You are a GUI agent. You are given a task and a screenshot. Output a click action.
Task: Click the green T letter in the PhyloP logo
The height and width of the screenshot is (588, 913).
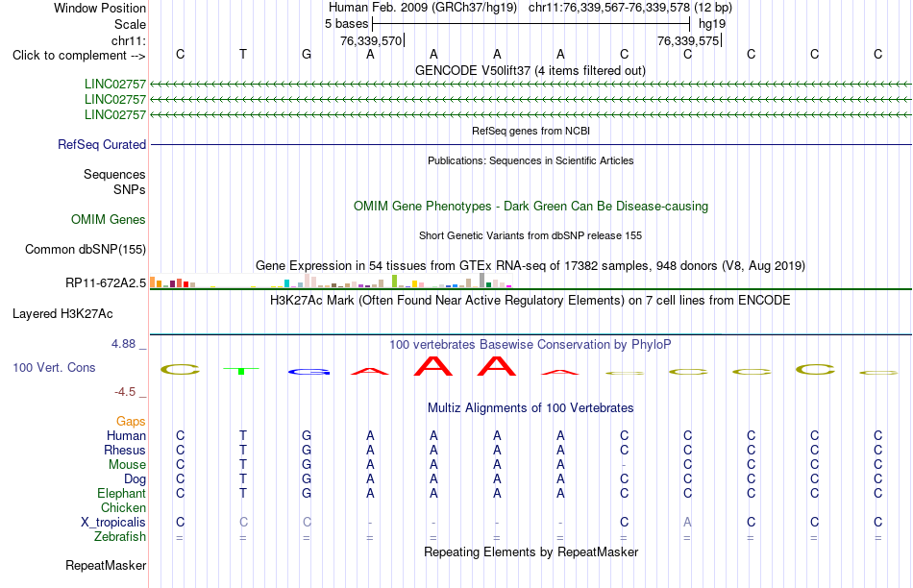pyautogui.click(x=241, y=370)
